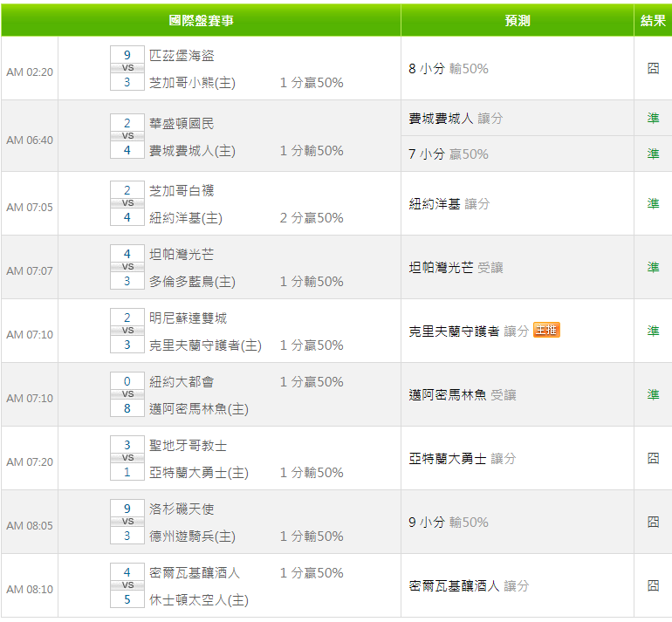Click prediction 7 小分 贏50%
This screenshot has width=672, height=622.
point(449,154)
